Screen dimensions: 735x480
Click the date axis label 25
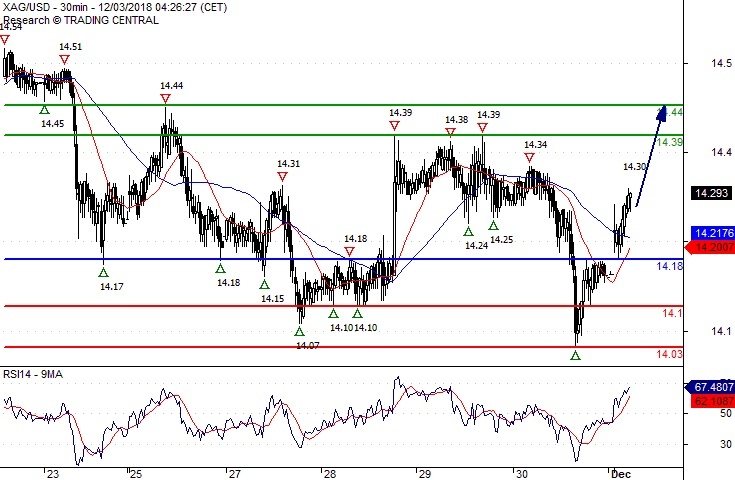(x=135, y=474)
